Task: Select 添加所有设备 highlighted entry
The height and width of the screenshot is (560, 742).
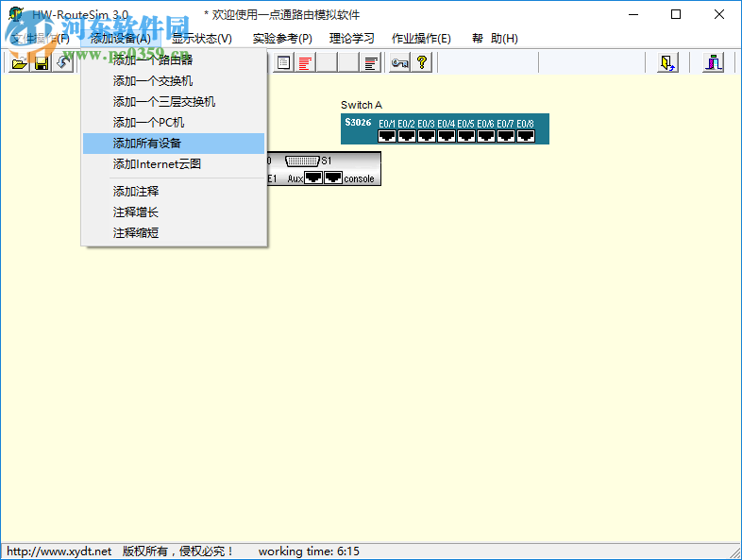Action: point(174,144)
